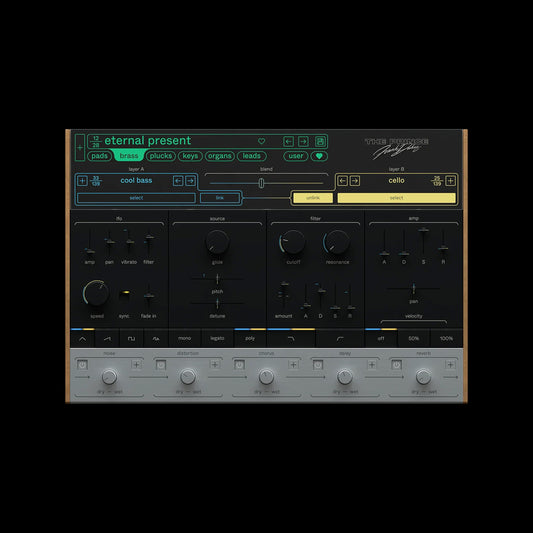Switch to the organs preset category
The image size is (533, 533).
point(220,156)
